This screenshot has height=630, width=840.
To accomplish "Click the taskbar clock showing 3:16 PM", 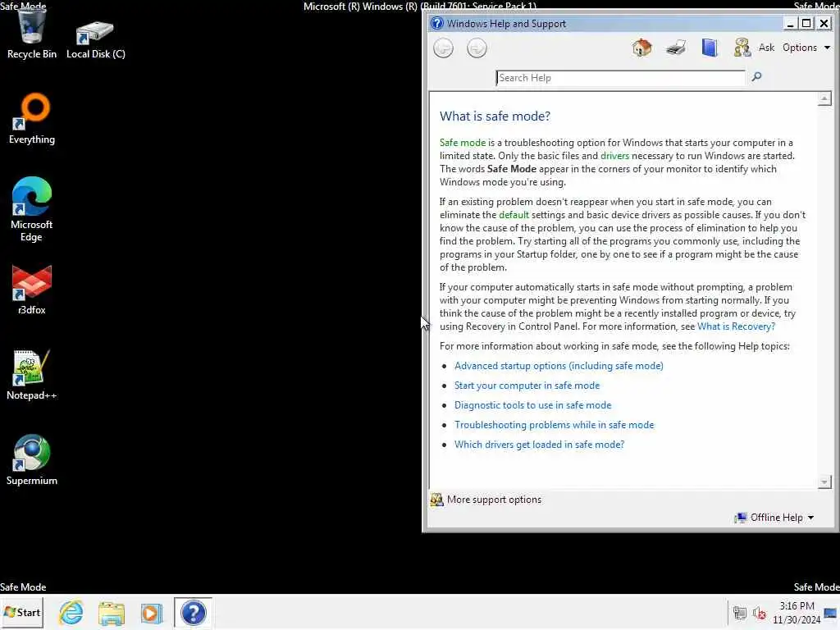I will [797, 613].
